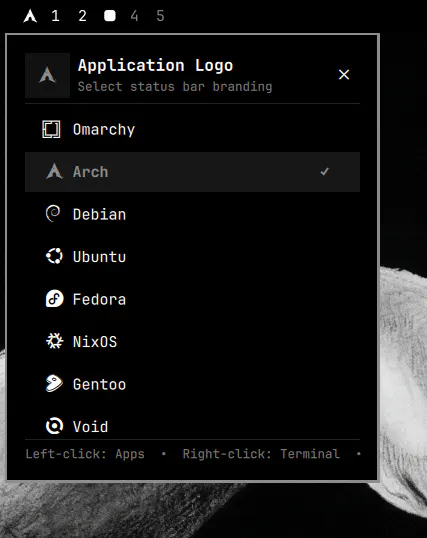Select the Omarchy label

coord(104,130)
